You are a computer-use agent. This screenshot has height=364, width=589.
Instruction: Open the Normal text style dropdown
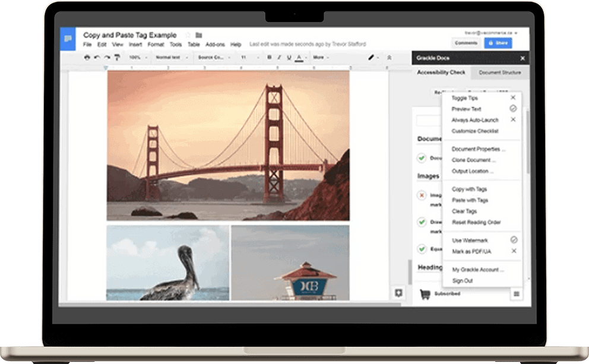pyautogui.click(x=172, y=58)
